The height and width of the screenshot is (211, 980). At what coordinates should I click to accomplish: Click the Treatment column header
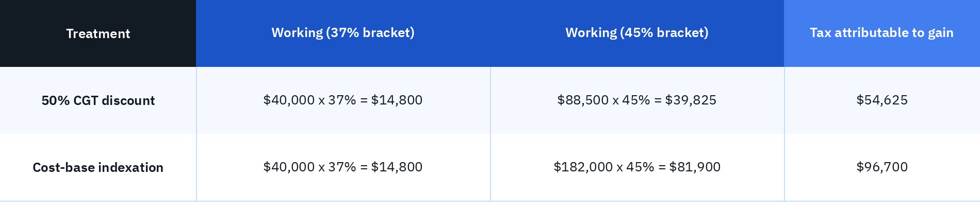click(x=98, y=33)
